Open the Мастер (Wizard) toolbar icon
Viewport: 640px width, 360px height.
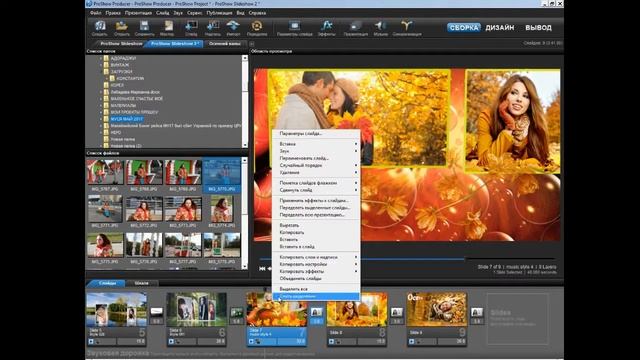(x=167, y=28)
